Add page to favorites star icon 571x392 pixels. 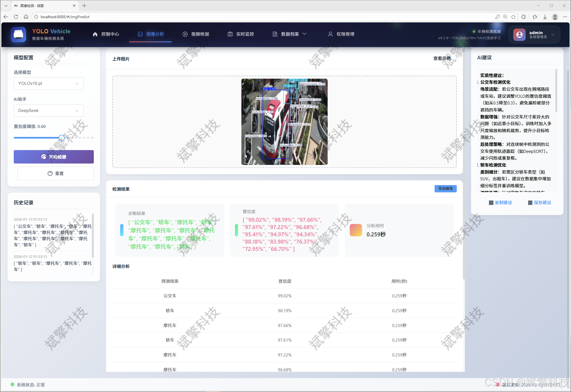pyautogui.click(x=513, y=17)
